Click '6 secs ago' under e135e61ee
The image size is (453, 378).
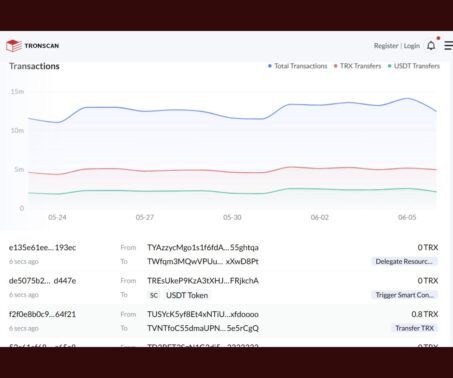pos(24,261)
